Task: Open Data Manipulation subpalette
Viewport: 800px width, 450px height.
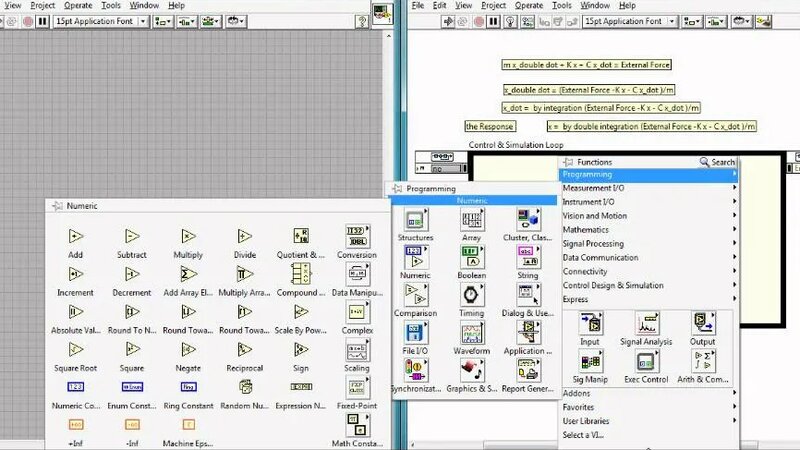Action: tap(357, 274)
